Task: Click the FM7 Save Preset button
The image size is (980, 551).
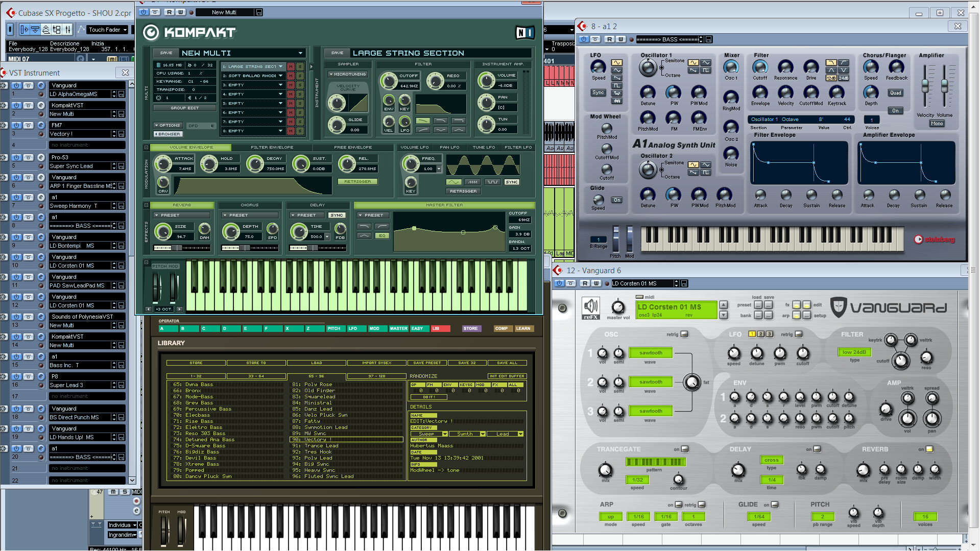Action: (x=427, y=363)
